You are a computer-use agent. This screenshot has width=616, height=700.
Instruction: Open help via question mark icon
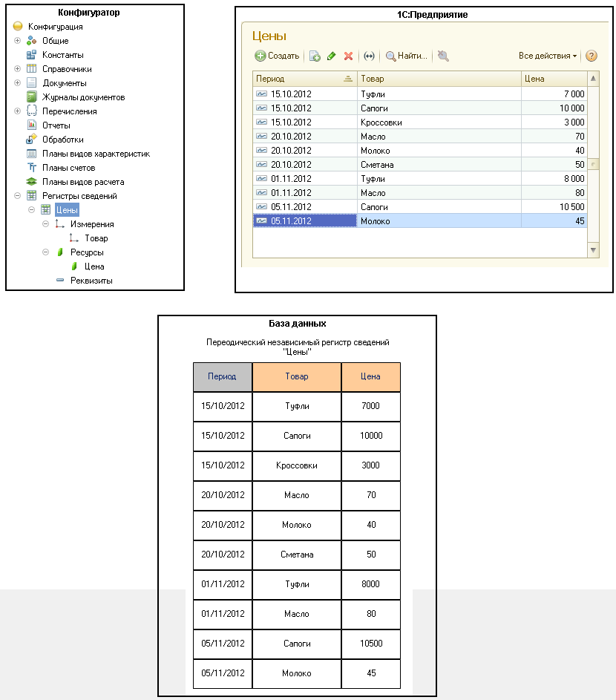point(592,56)
